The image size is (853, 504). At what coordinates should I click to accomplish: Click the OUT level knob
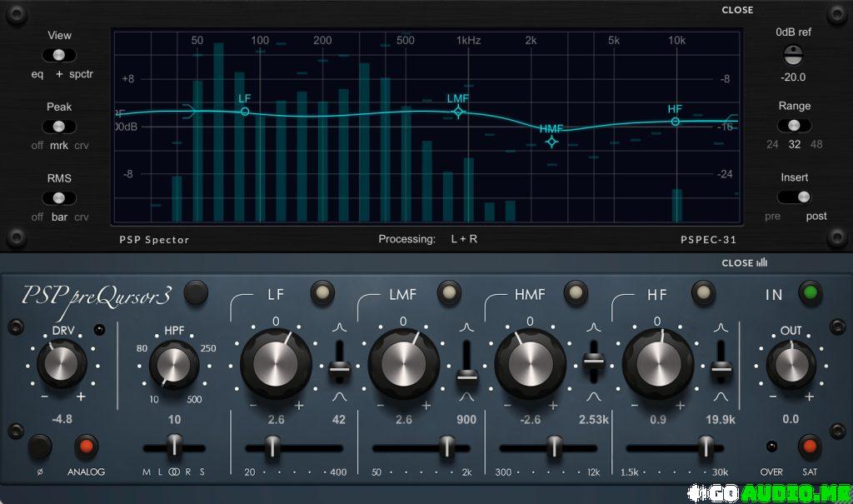(791, 365)
